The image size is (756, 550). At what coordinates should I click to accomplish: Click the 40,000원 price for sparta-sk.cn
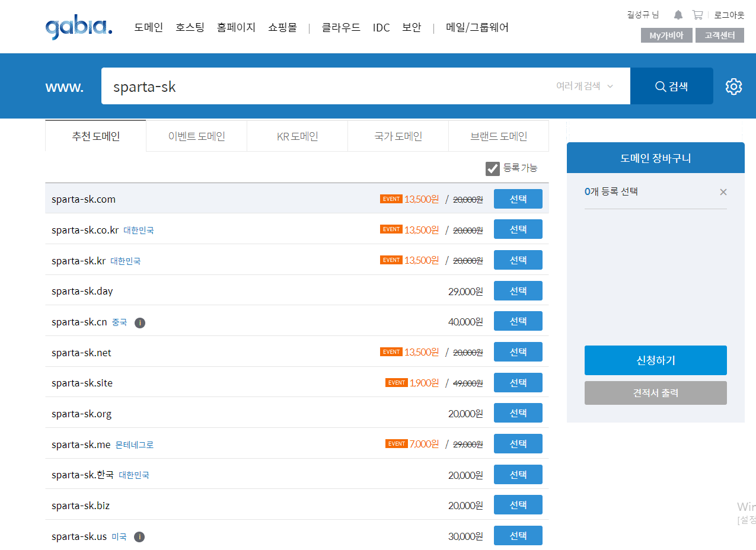465,322
